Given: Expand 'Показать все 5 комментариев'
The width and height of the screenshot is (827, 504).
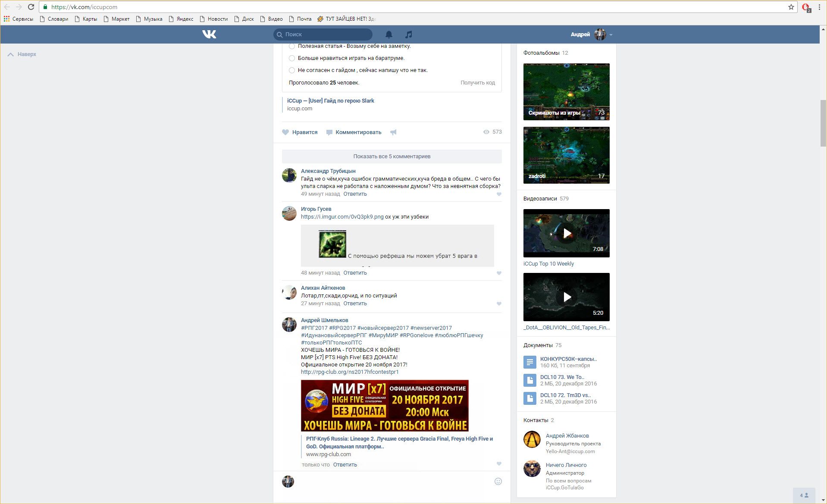Looking at the screenshot, I should click(392, 157).
